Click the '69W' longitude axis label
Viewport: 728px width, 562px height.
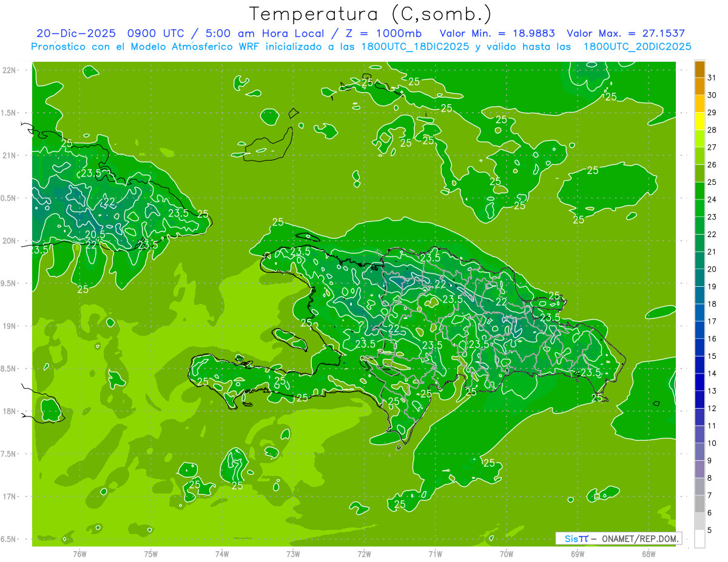[x=578, y=554]
